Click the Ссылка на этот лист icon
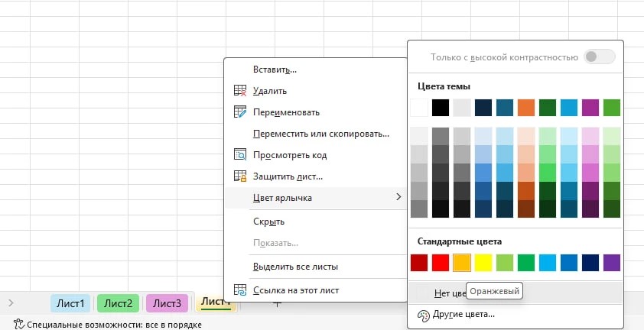This screenshot has width=644, height=330. (240, 290)
